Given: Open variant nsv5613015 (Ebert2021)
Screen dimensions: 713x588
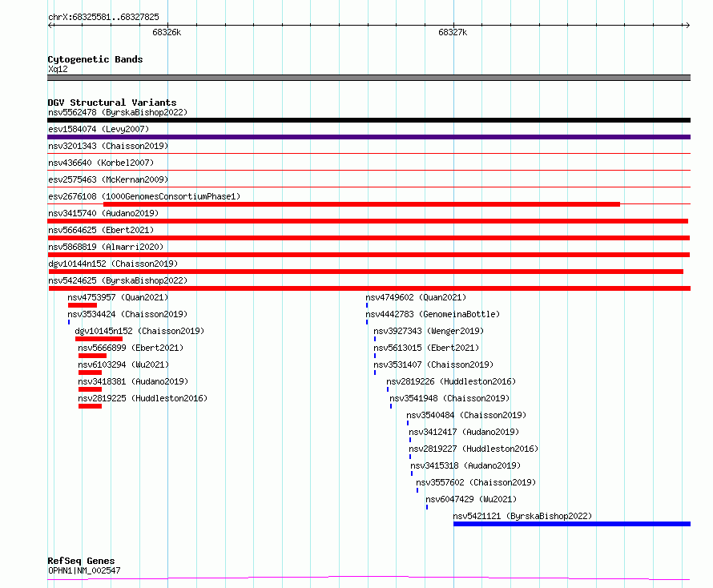Looking at the screenshot, I should click(426, 348).
